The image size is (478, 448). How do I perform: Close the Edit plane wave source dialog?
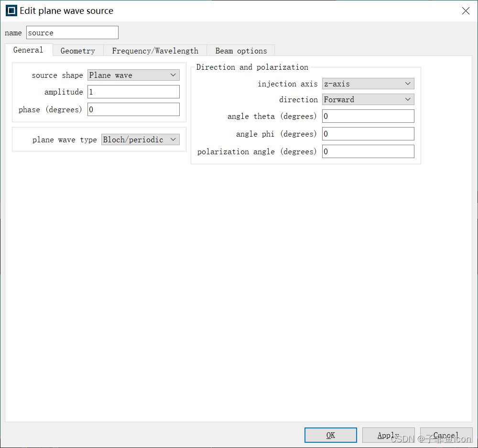[466, 11]
